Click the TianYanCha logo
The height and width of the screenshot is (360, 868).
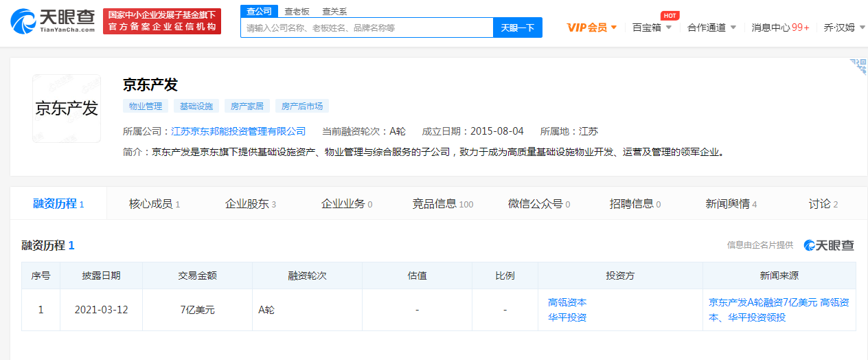(x=53, y=21)
